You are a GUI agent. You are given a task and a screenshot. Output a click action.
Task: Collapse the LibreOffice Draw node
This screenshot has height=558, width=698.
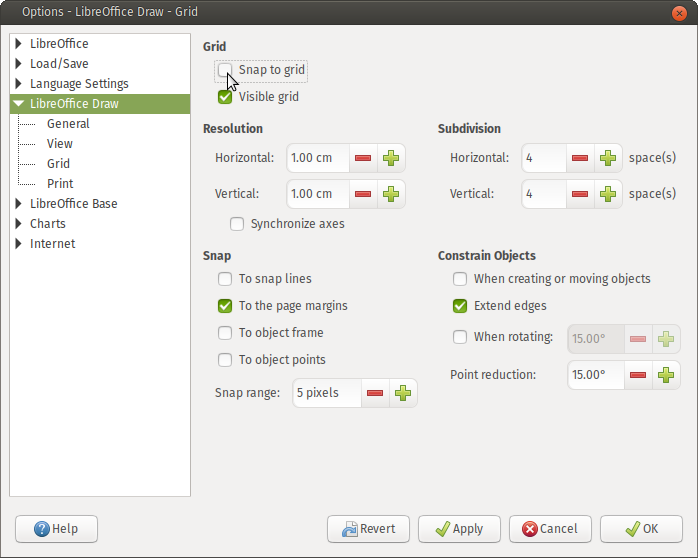coord(18,104)
